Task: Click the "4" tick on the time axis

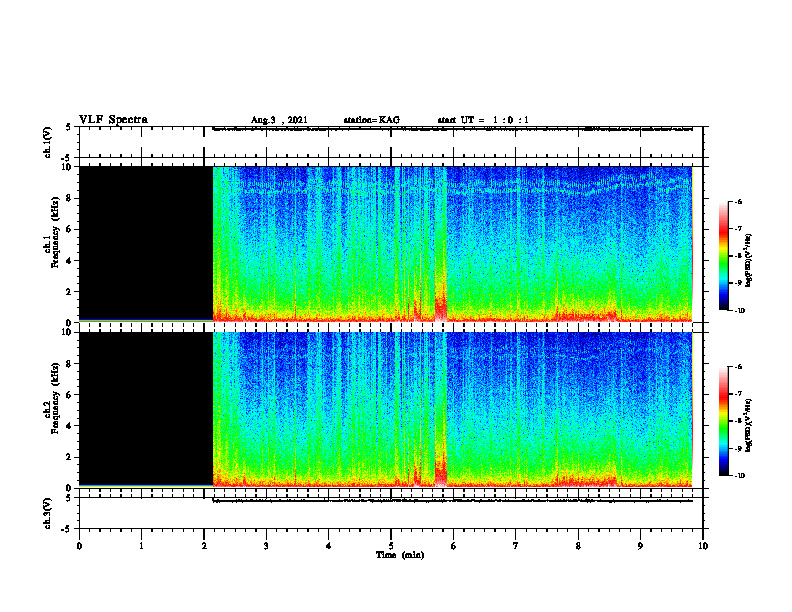Action: tap(329, 546)
